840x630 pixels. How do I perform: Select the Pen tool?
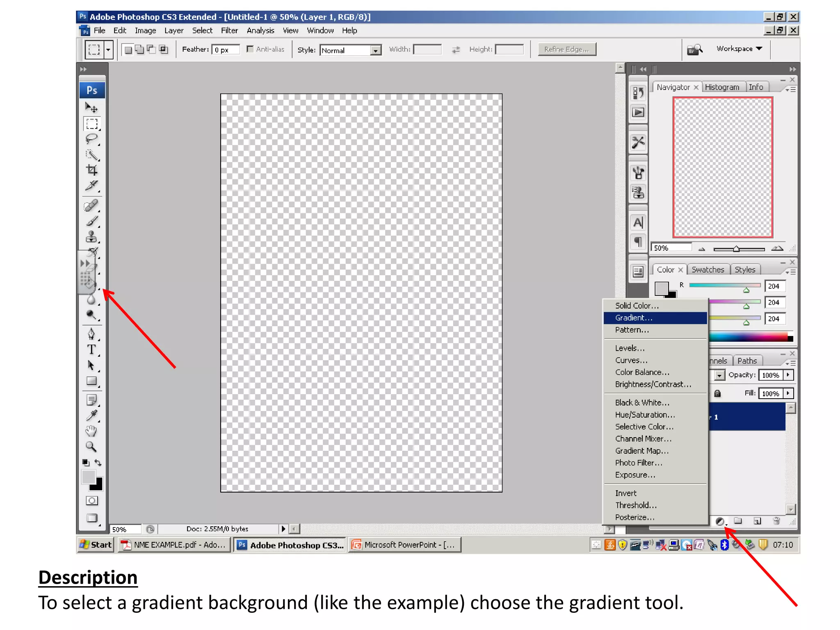click(91, 334)
